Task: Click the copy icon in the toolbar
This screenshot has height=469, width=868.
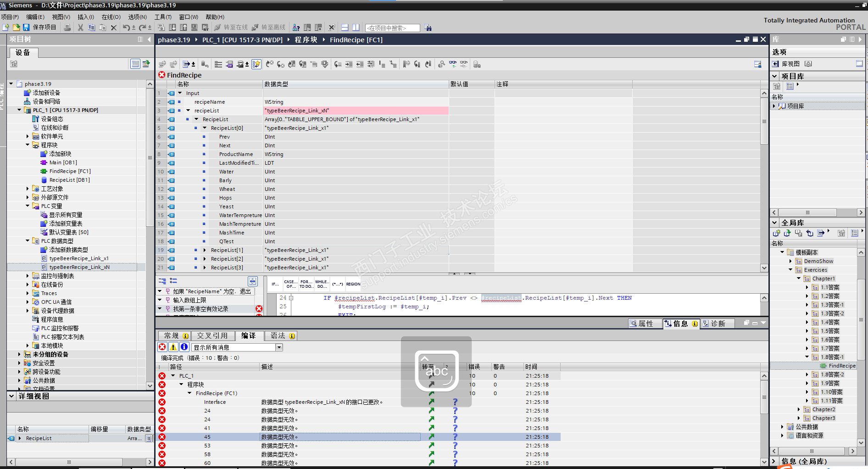Action: pyautogui.click(x=92, y=28)
